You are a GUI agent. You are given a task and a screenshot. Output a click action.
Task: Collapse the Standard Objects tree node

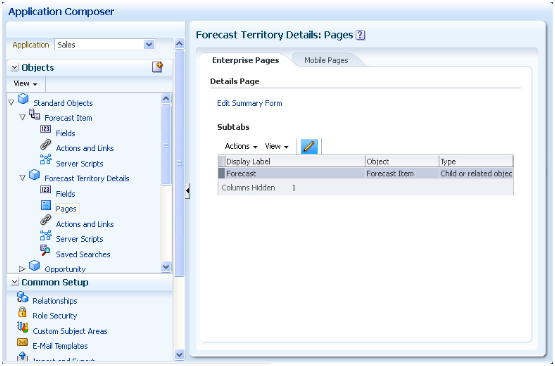tap(11, 103)
